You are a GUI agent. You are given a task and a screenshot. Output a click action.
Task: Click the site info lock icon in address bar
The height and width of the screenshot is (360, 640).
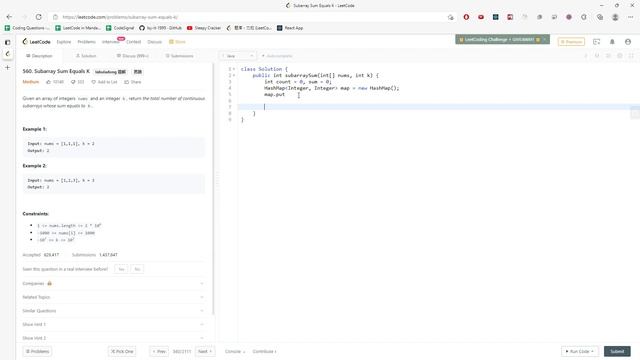[56, 17]
